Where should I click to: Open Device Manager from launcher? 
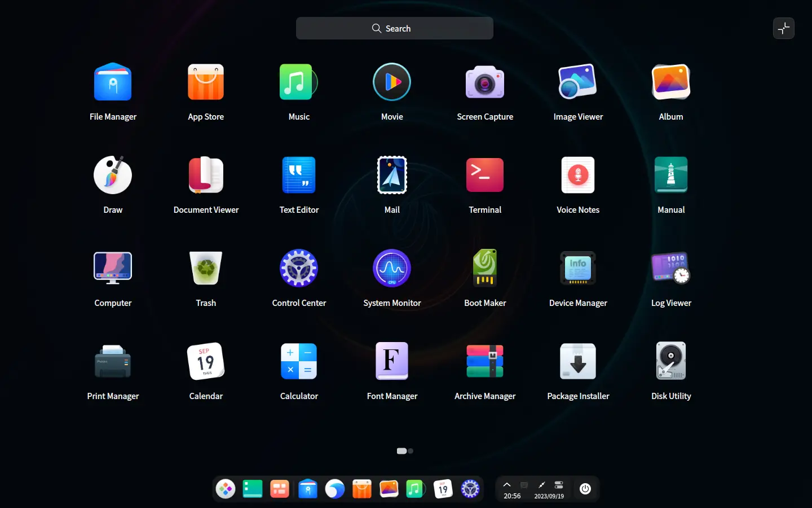[x=577, y=269]
